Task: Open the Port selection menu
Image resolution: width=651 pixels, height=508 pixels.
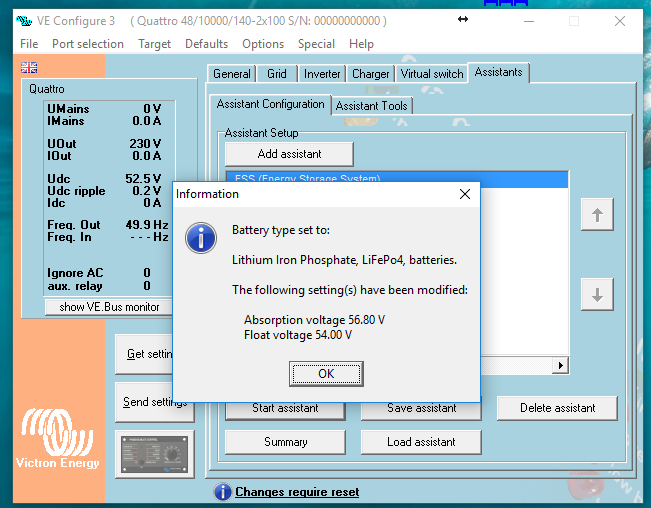Action: coord(88,44)
